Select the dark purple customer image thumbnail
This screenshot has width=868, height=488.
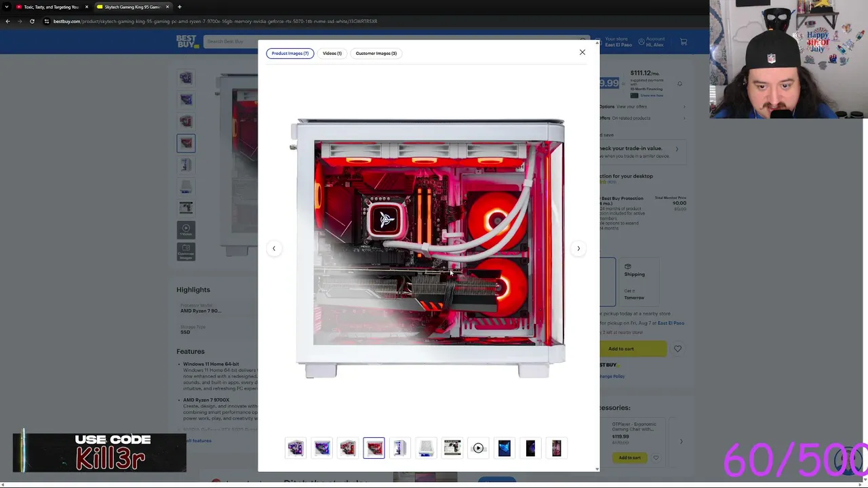[x=530, y=448]
